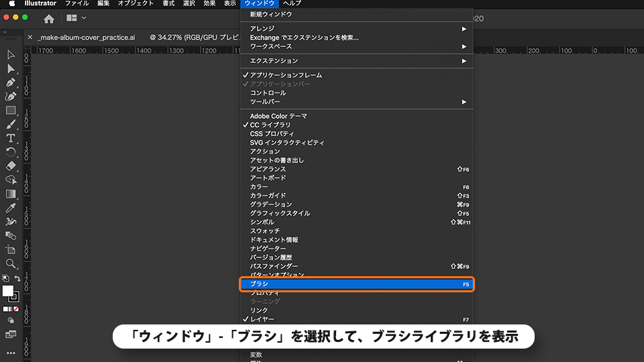Viewport: 644px width, 362px height.
Task: Open the ヘルプ menu
Action: click(x=292, y=3)
